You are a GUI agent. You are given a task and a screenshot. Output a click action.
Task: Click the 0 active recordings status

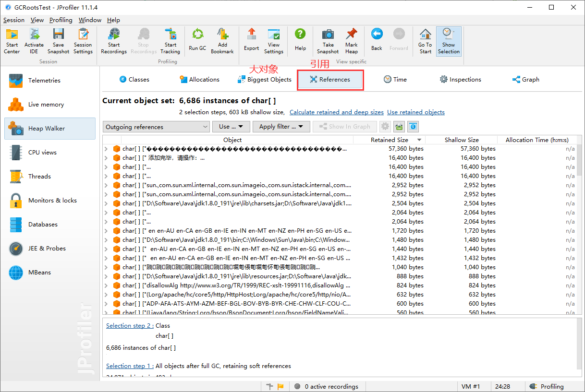click(327, 386)
